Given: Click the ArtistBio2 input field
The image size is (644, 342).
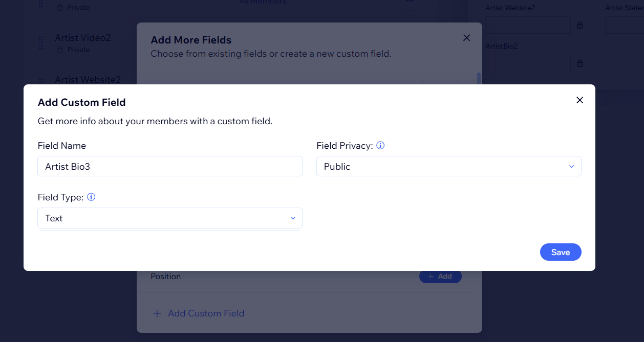Looking at the screenshot, I should [528, 64].
